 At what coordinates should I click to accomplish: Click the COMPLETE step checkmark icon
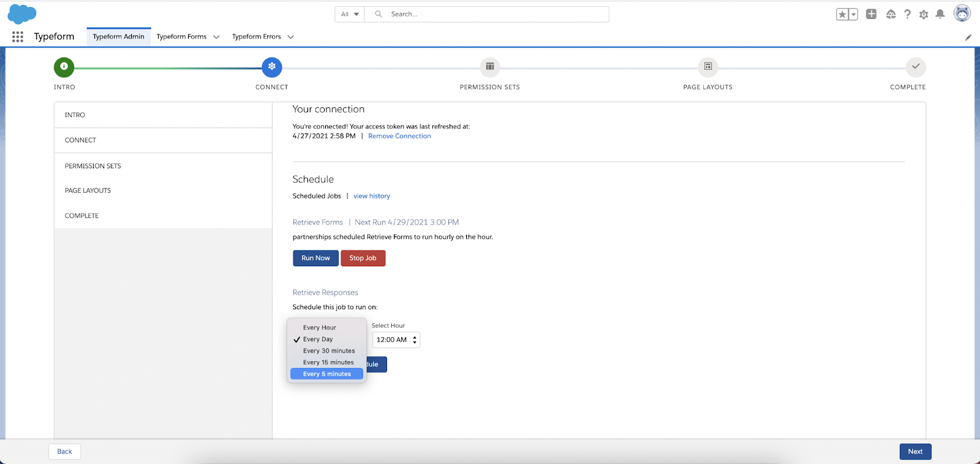916,67
